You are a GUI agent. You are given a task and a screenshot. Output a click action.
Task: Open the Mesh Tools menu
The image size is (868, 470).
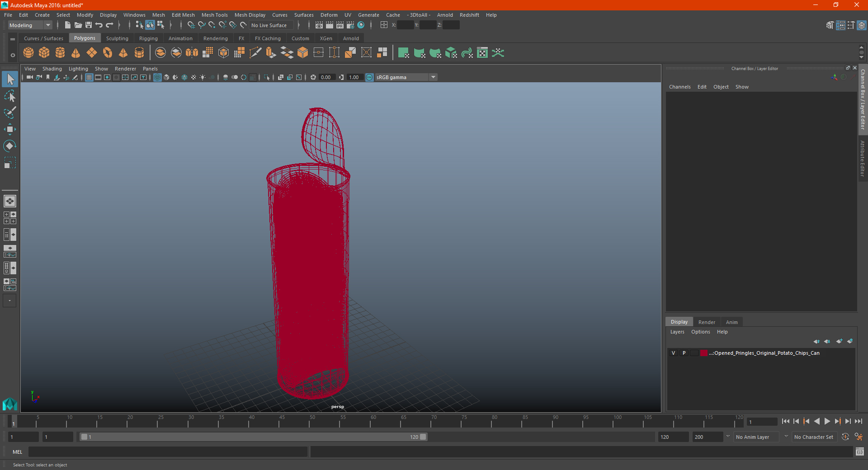(x=215, y=15)
